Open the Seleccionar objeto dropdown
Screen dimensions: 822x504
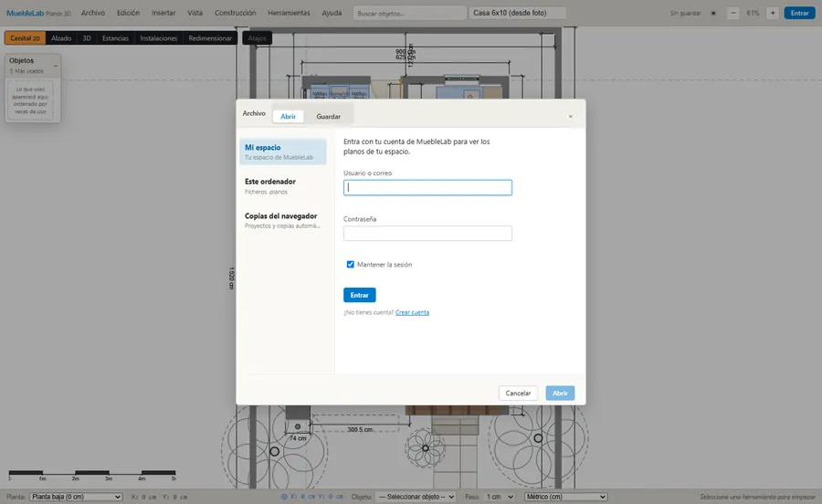point(416,497)
